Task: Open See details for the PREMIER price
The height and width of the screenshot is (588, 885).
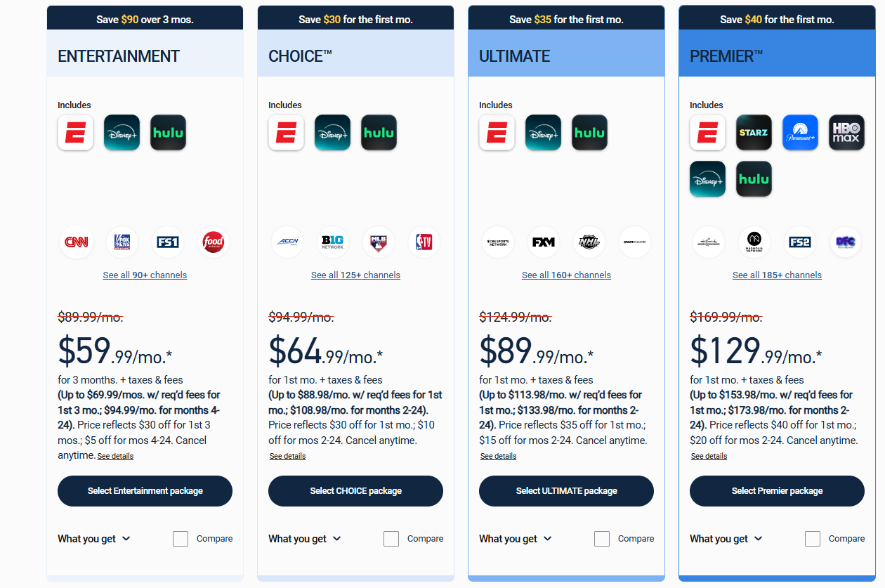Action: pos(709,457)
